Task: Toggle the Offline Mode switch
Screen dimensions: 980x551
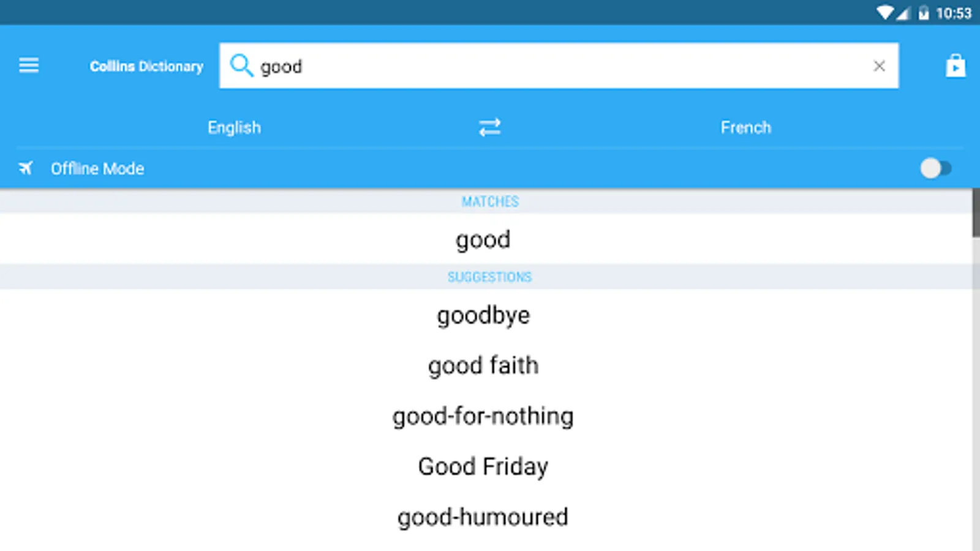Action: pyautogui.click(x=935, y=168)
